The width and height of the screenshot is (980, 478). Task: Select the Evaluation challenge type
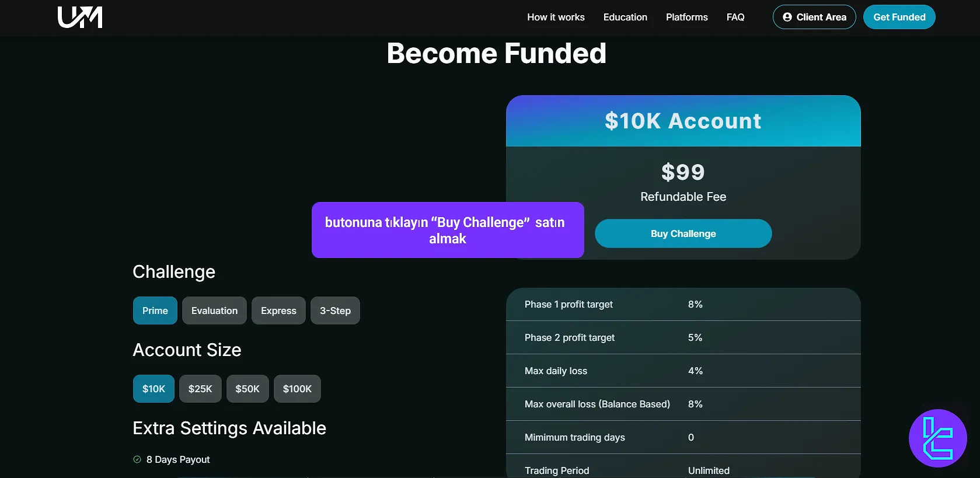(x=214, y=310)
